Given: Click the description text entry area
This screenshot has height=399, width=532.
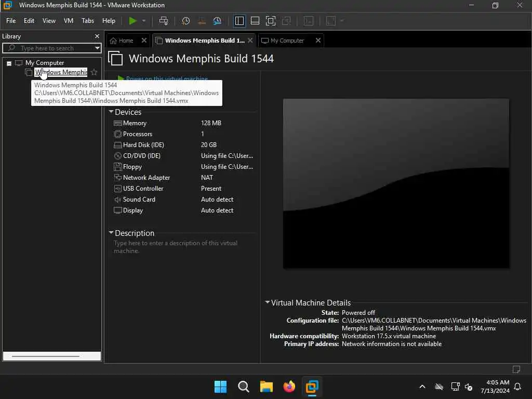Looking at the screenshot, I should [x=177, y=247].
